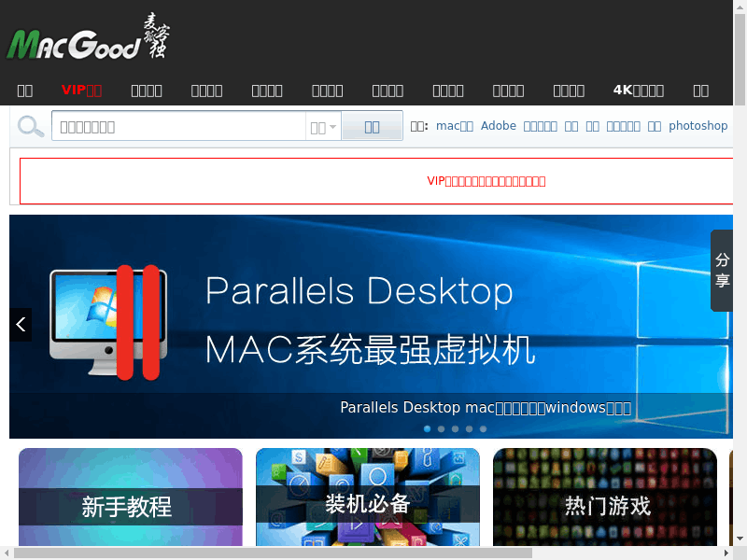Select the second carousel dot indicator
The height and width of the screenshot is (560, 747).
tap(441, 429)
